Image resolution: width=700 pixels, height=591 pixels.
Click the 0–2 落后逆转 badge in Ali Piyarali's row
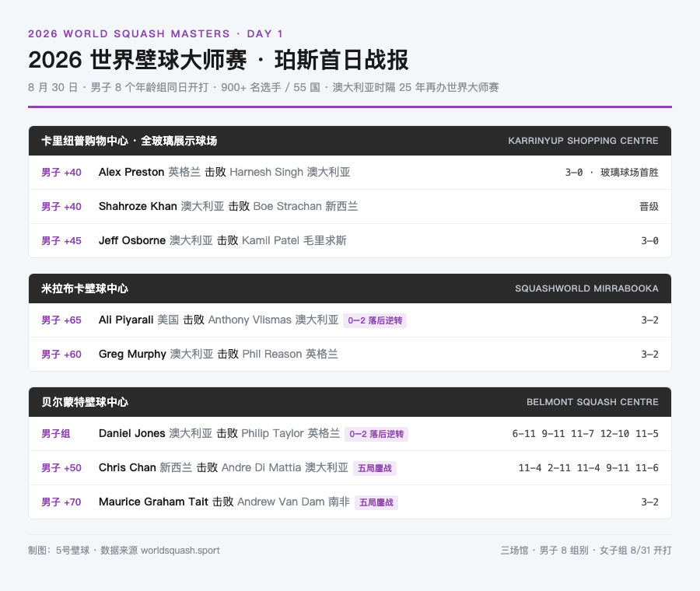coord(375,320)
